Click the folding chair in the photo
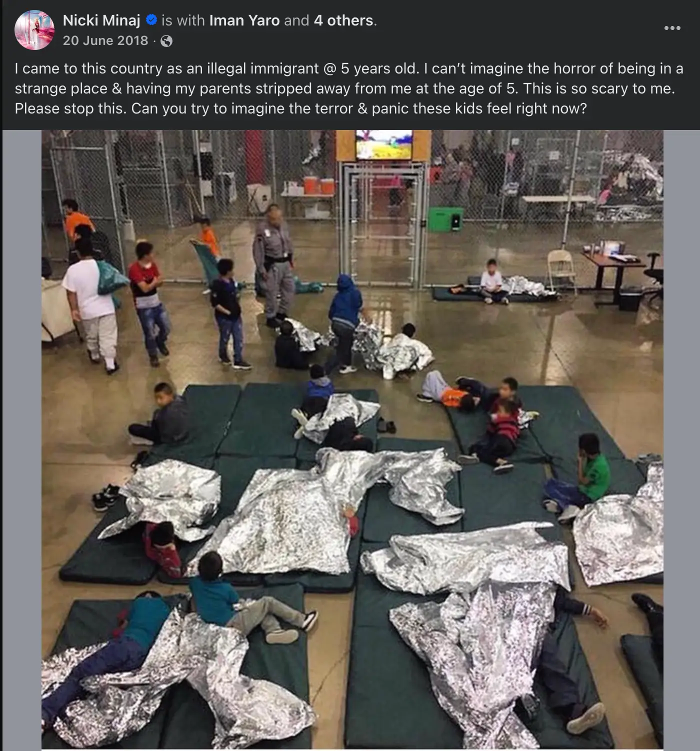This screenshot has width=700, height=751. [x=561, y=271]
